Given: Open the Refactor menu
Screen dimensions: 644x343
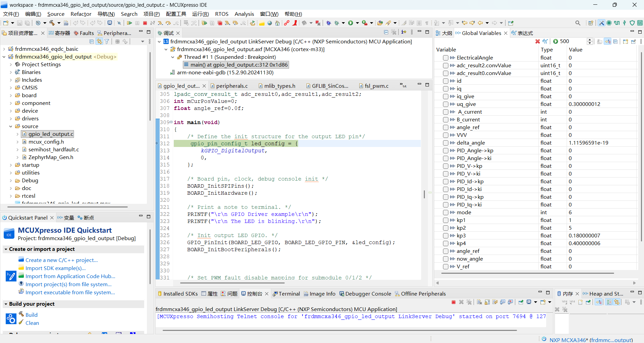Looking at the screenshot, I should 81,14.
